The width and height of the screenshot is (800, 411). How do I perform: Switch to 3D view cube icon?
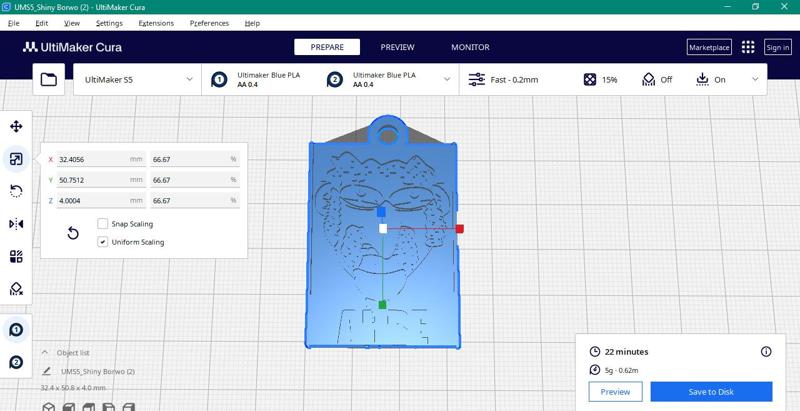click(x=48, y=407)
